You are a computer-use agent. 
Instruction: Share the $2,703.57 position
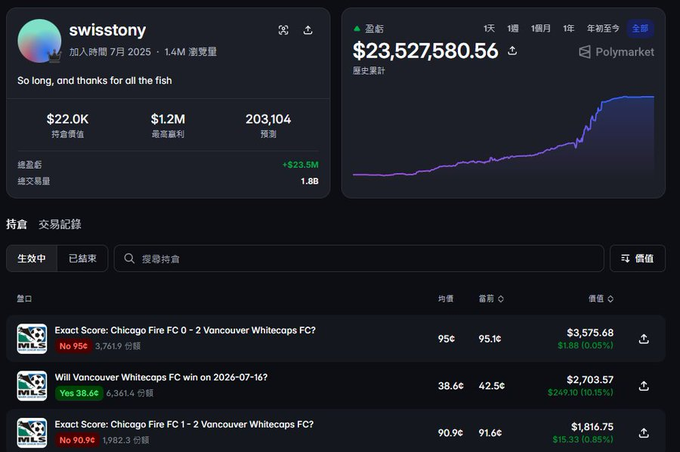tap(644, 386)
